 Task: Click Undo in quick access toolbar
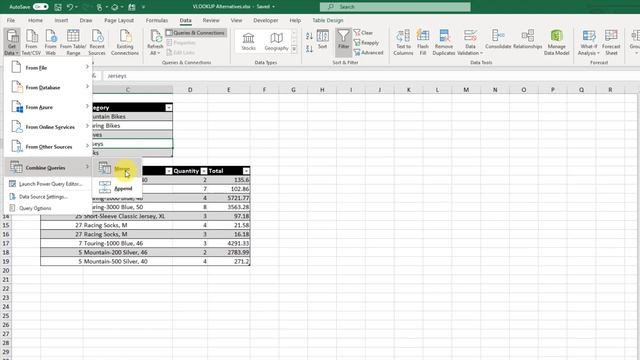point(70,7)
